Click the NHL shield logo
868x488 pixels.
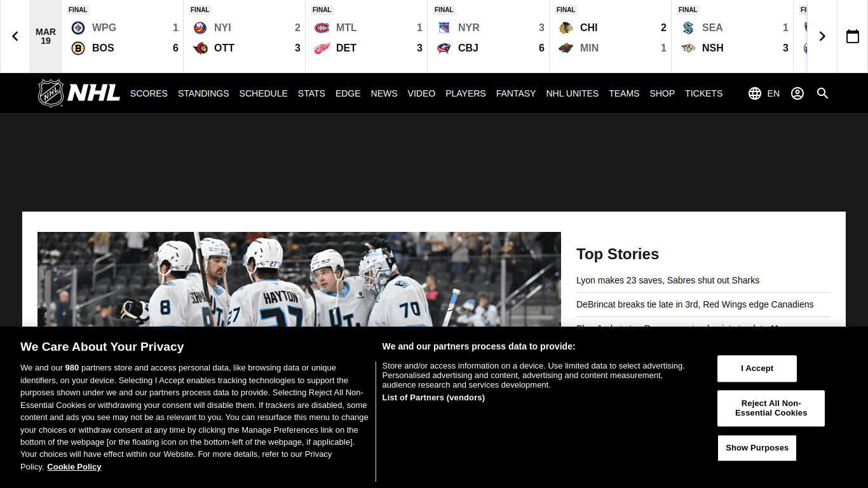point(51,93)
